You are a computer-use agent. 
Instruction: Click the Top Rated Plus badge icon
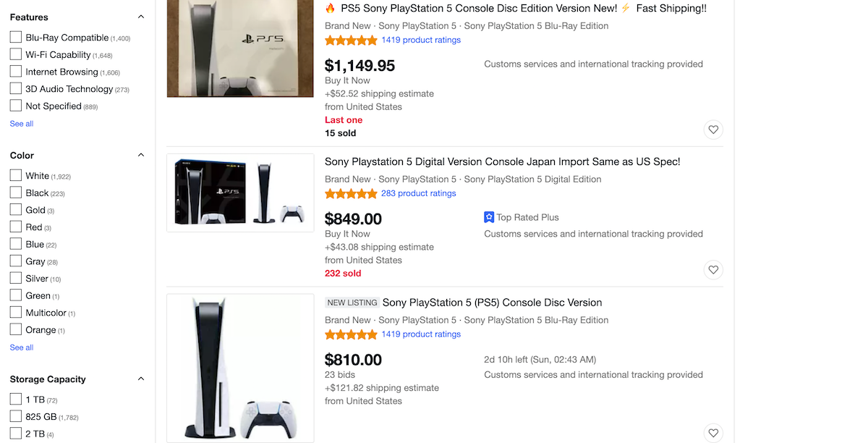click(x=490, y=217)
